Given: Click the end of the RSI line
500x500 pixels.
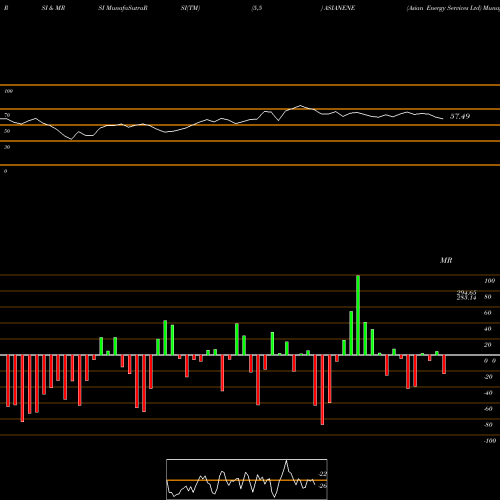Looking at the screenshot, I should [443, 119].
